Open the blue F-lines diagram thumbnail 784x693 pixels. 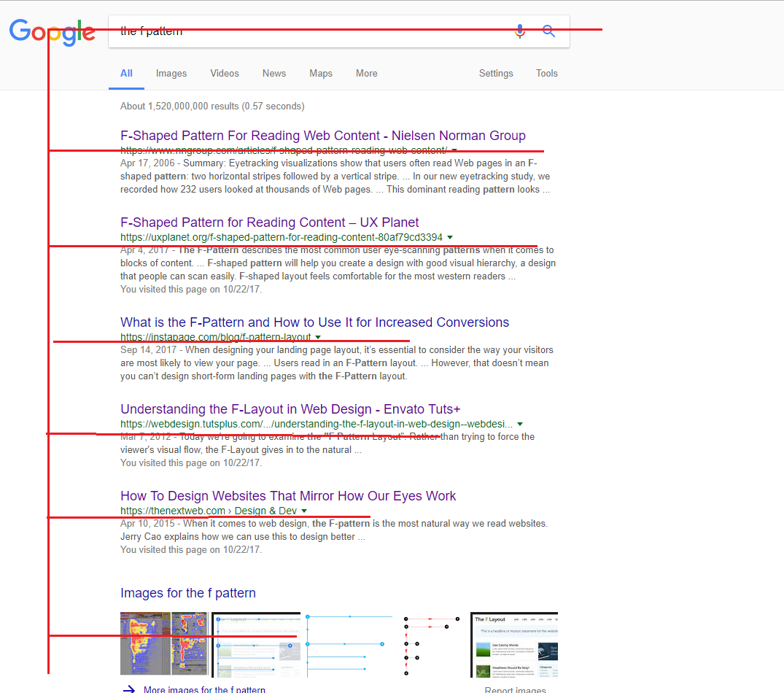tap(349, 645)
